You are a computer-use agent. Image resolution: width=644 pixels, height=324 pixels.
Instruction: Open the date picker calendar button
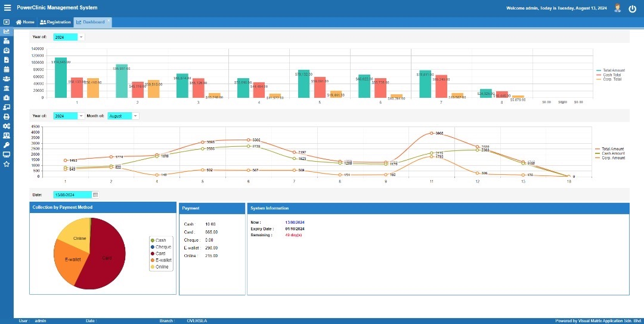(x=95, y=195)
